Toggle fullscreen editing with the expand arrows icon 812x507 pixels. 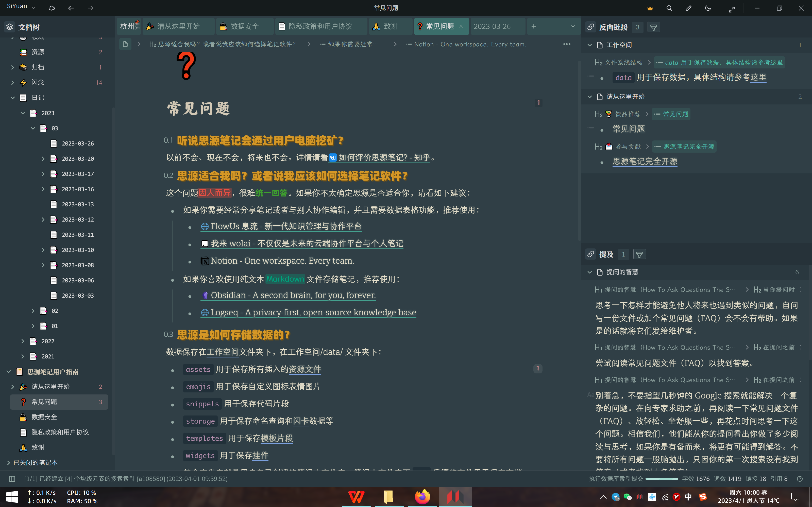pos(732,8)
